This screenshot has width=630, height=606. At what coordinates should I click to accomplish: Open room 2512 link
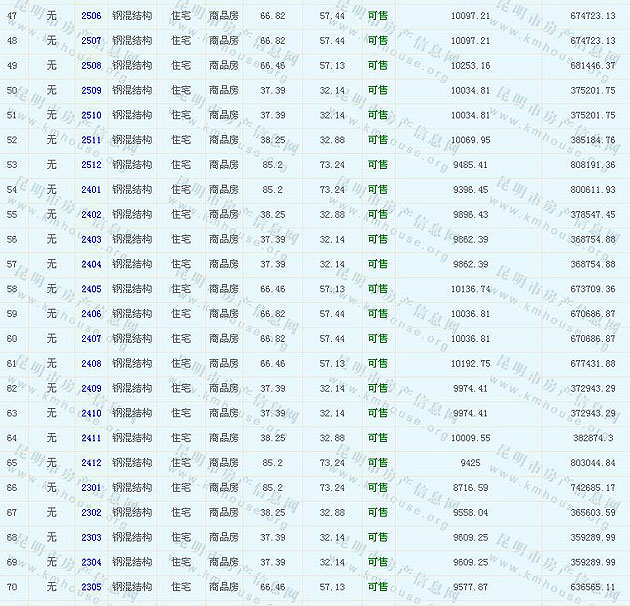click(x=91, y=165)
